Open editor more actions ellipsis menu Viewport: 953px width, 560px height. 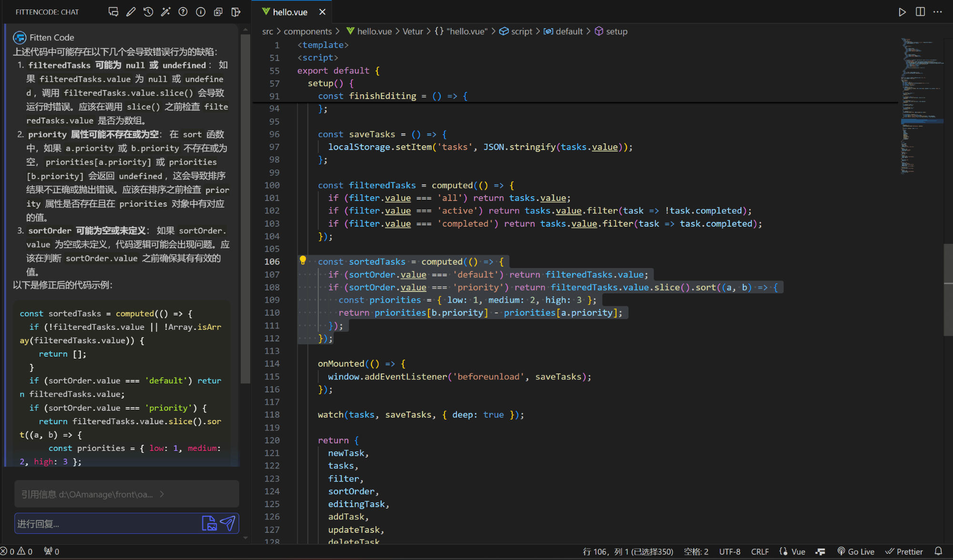coord(938,12)
